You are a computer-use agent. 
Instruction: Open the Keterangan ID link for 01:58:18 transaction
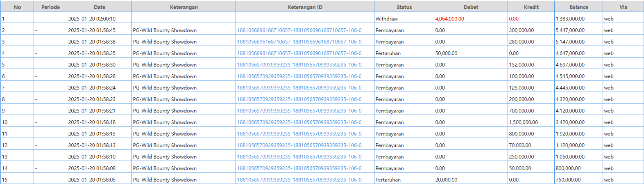click(299, 122)
